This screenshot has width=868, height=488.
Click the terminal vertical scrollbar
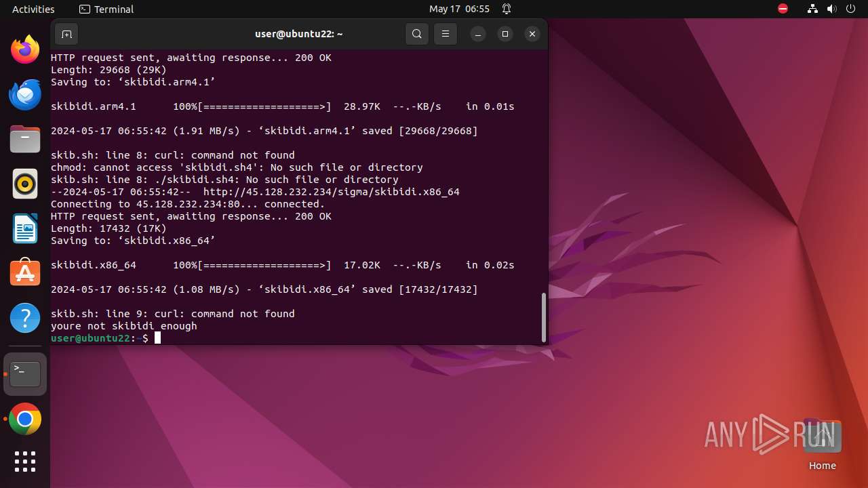coord(543,317)
